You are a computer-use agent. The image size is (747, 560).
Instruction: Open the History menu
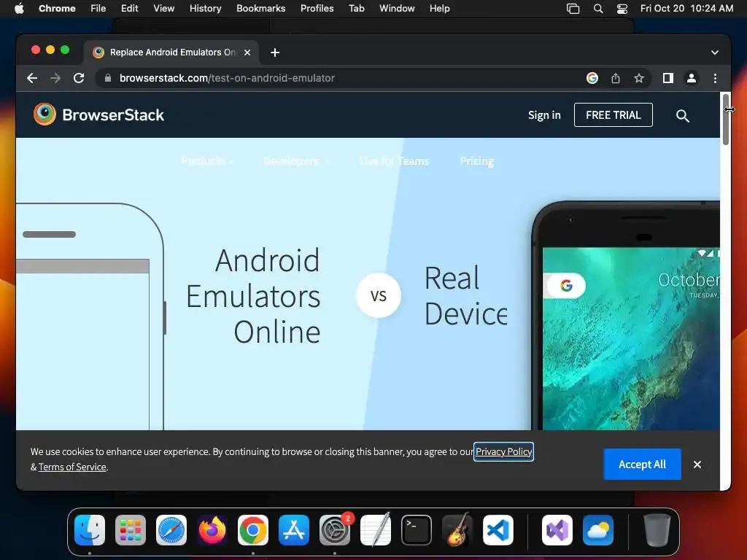[x=205, y=9]
